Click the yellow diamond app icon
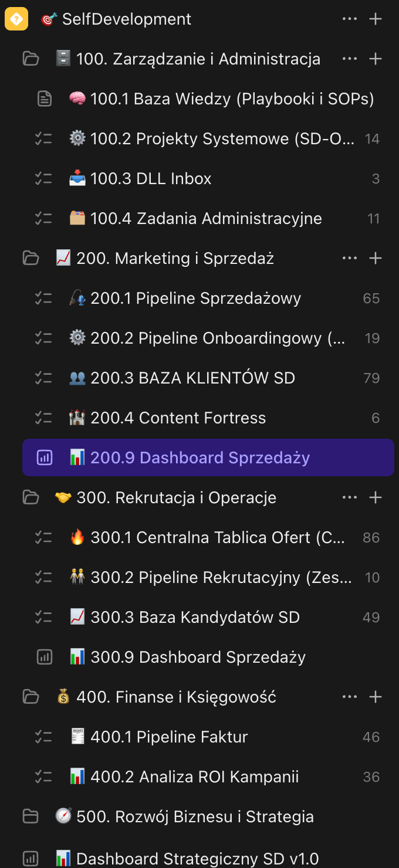This screenshot has height=868, width=399. pos(16,19)
